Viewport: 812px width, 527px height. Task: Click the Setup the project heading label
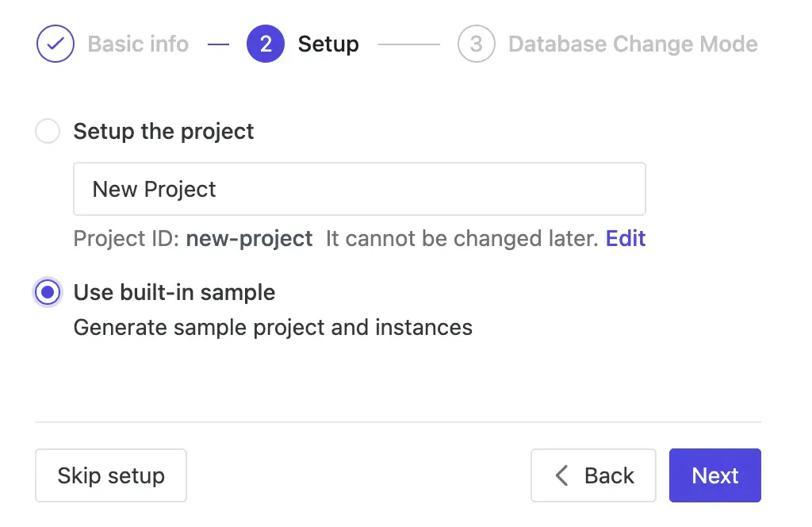pos(163,131)
